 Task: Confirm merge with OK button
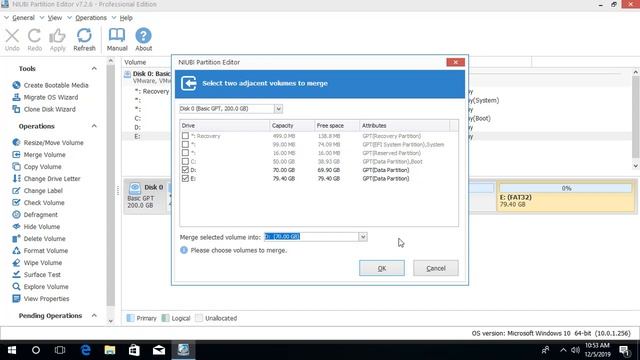tap(382, 268)
